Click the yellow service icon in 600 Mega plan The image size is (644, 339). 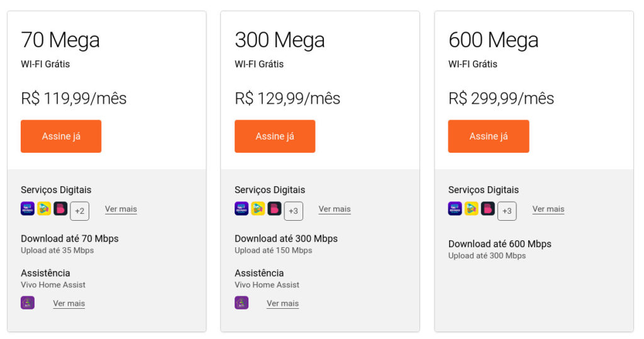click(x=472, y=209)
